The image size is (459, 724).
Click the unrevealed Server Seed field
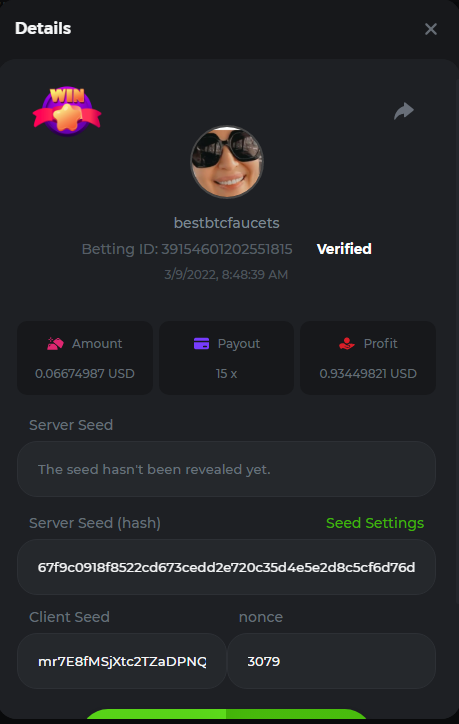click(226, 469)
